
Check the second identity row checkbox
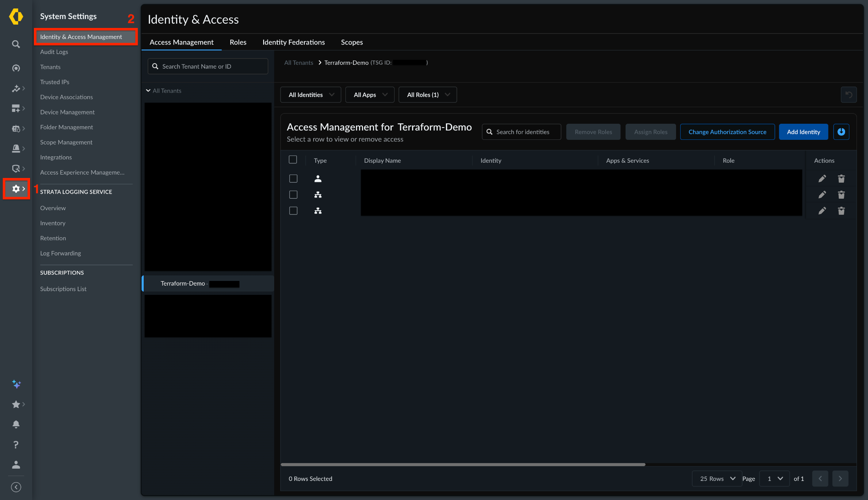click(293, 195)
